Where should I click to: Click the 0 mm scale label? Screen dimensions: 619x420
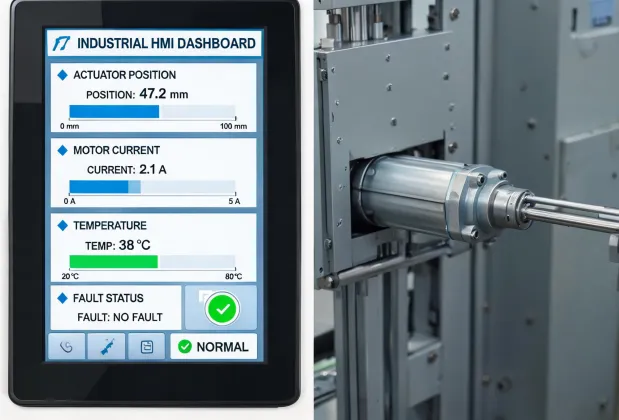pos(69,126)
